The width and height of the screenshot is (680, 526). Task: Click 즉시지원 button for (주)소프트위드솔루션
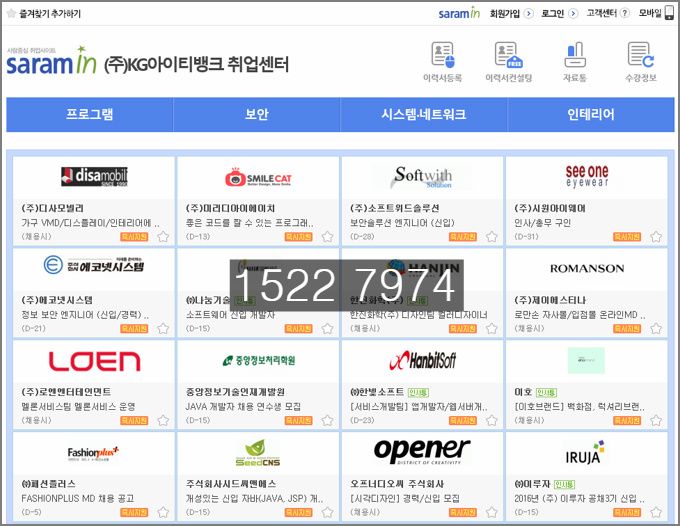[463, 237]
